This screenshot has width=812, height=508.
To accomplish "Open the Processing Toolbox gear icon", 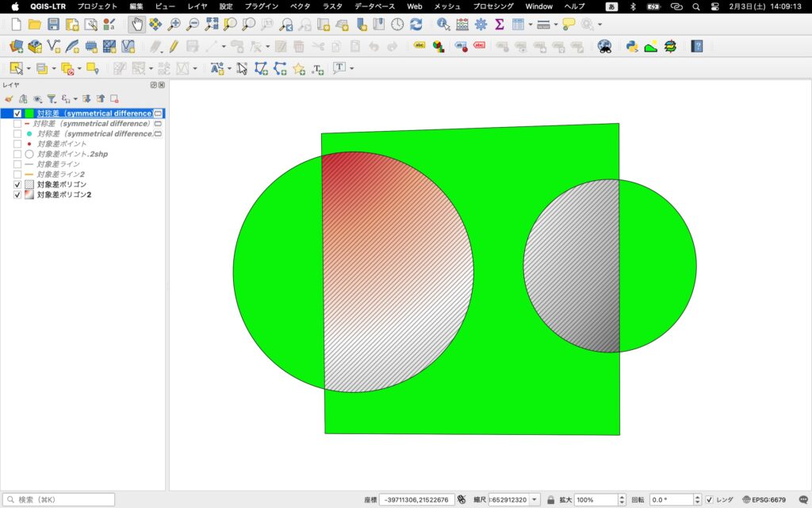I will coord(481,25).
